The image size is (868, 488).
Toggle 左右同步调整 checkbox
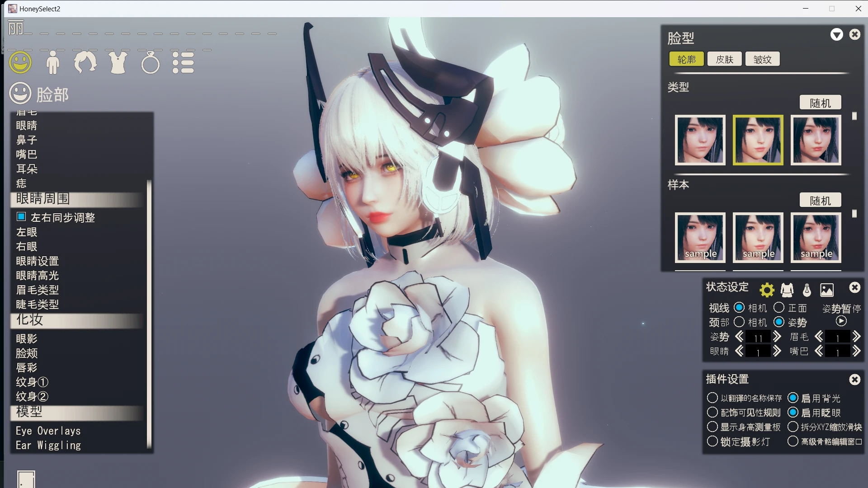21,217
